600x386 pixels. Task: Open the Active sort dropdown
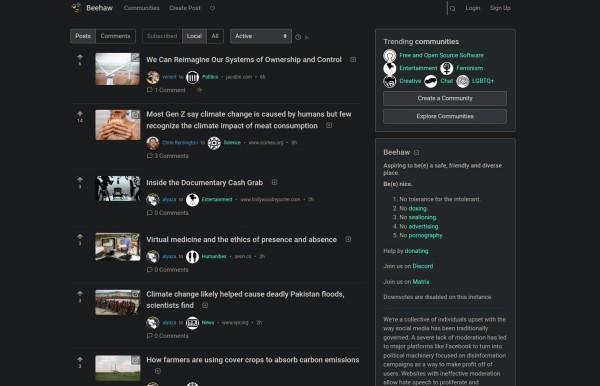coord(261,36)
